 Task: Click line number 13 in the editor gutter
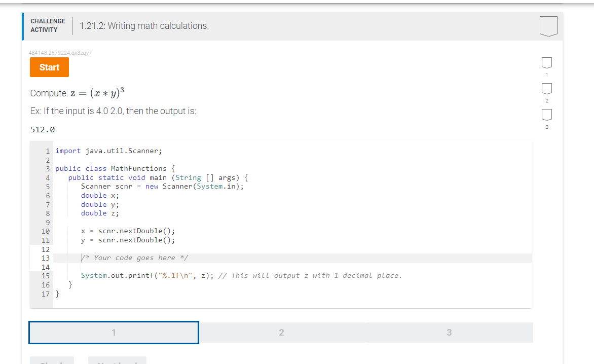click(x=46, y=258)
